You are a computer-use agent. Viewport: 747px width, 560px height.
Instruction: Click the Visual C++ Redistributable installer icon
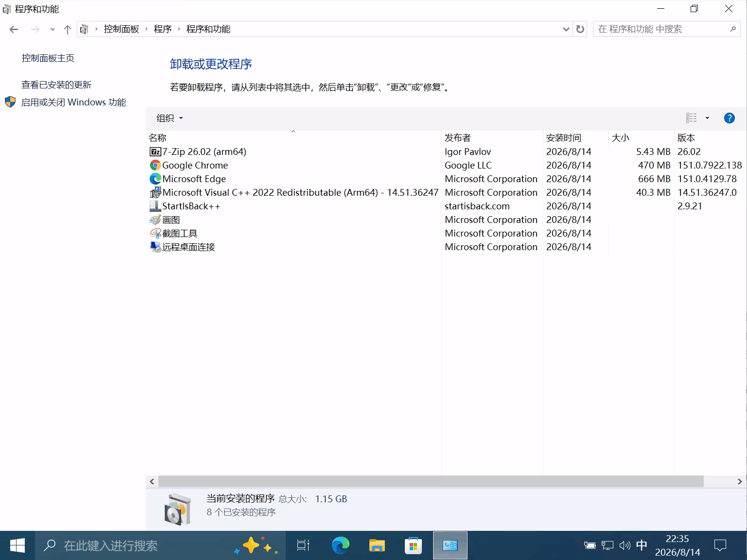click(x=155, y=193)
